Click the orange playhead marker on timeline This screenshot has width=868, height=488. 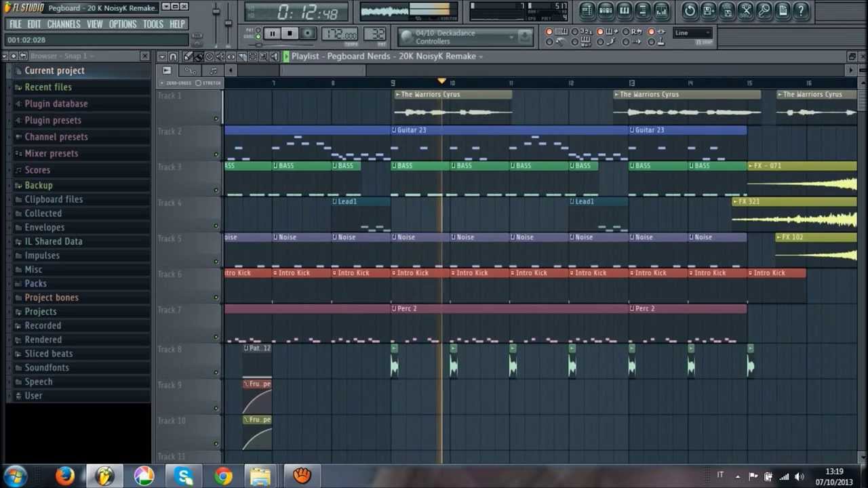click(442, 81)
